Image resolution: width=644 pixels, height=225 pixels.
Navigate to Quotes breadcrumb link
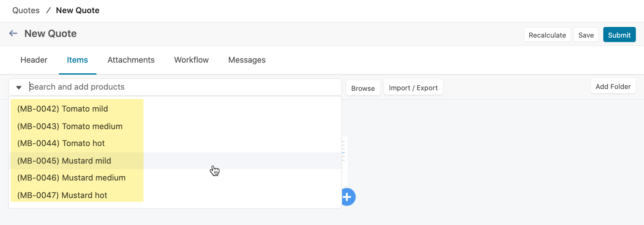(x=26, y=10)
